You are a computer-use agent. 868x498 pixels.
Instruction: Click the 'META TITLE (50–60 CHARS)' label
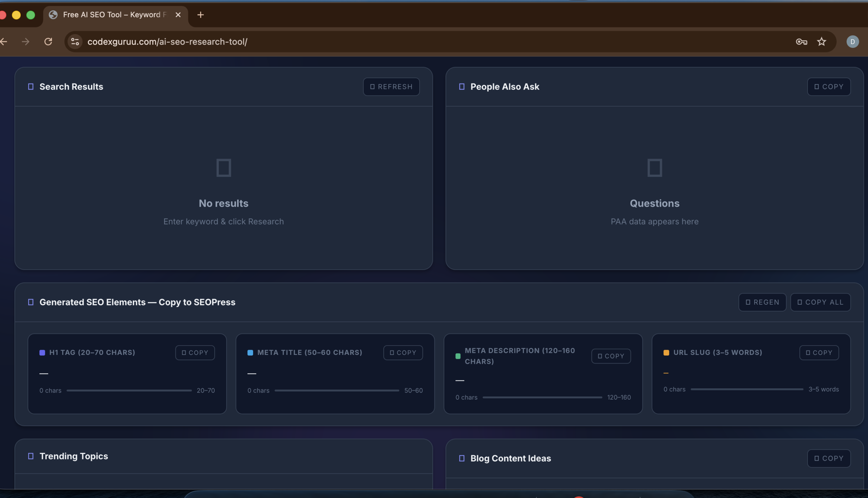[310, 353]
